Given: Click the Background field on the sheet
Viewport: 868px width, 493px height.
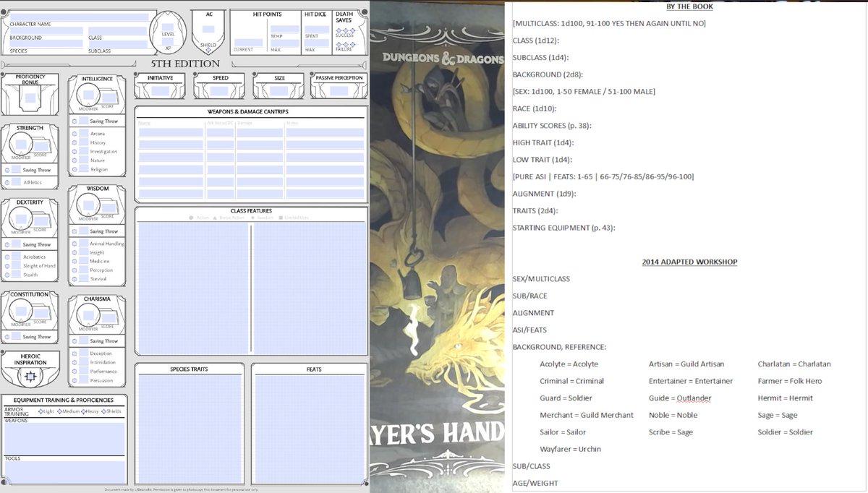Looking at the screenshot, I should tap(46, 31).
